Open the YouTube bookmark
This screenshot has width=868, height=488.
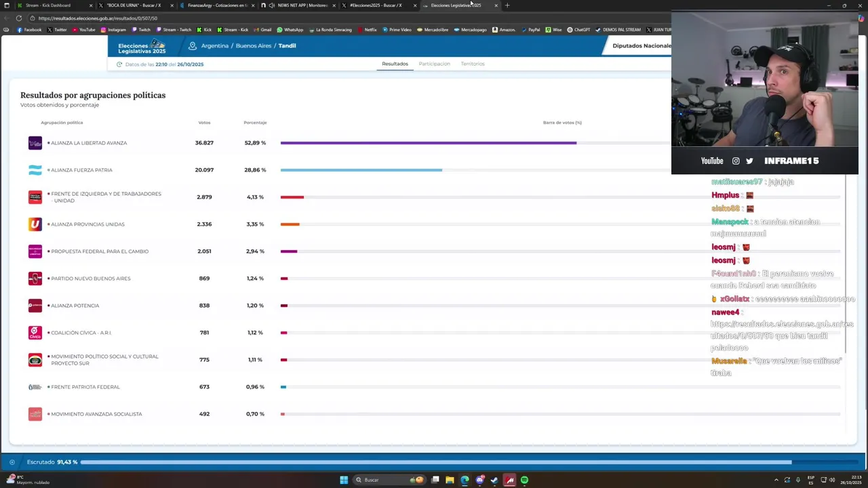click(x=83, y=30)
